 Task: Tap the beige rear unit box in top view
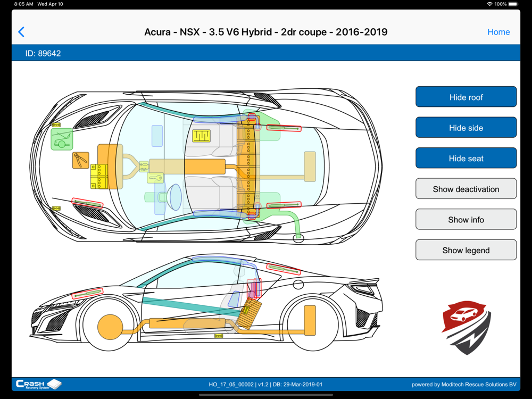click(310, 166)
